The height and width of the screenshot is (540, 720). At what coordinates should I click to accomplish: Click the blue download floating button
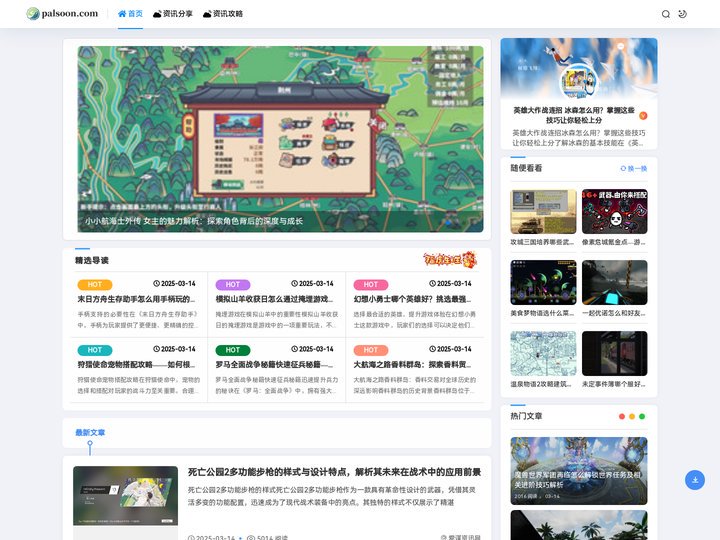coord(695,480)
